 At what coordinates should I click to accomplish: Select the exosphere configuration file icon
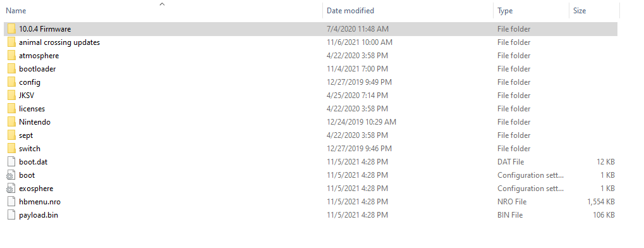click(x=11, y=189)
